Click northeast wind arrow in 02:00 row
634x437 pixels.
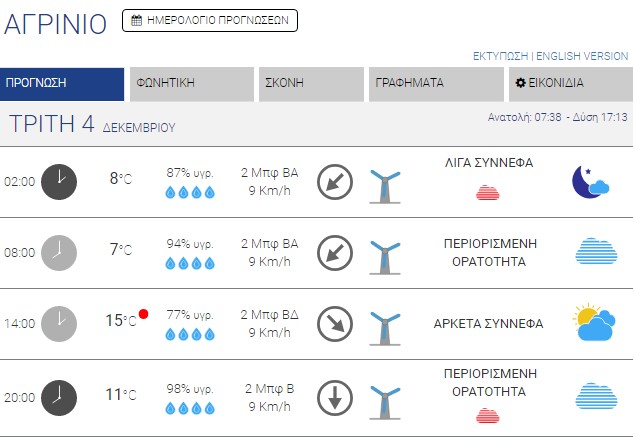coord(335,182)
